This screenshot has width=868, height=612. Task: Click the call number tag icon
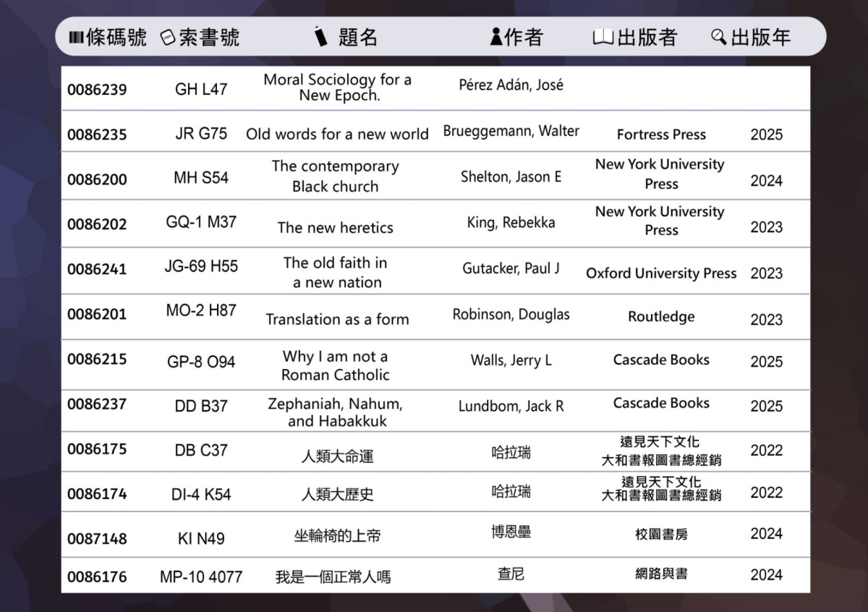coord(168,38)
